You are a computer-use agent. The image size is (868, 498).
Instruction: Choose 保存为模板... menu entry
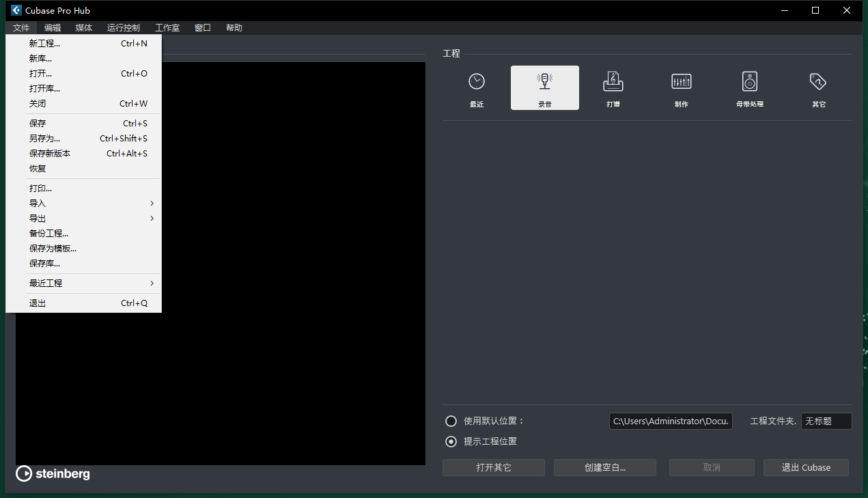click(x=83, y=249)
